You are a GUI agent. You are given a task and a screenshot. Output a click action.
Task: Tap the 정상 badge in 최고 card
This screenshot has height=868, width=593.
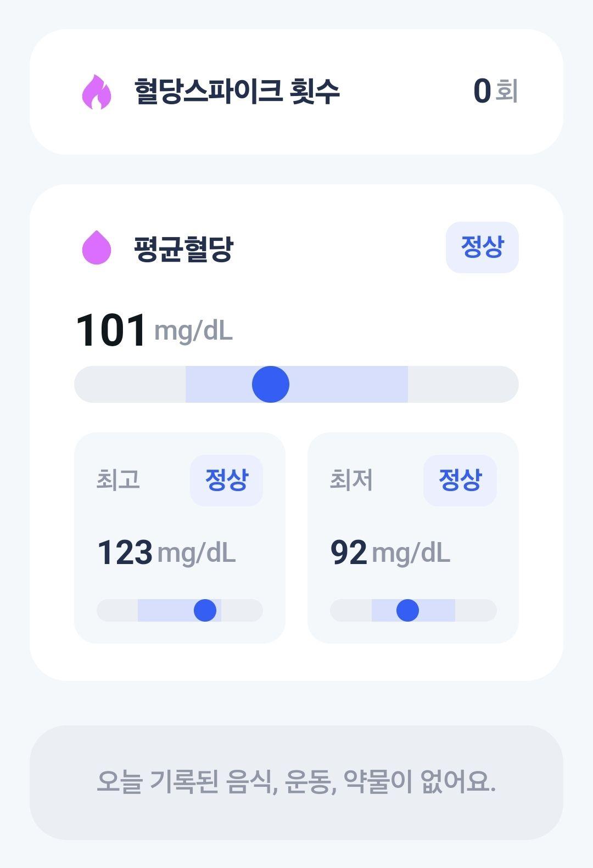coord(226,480)
